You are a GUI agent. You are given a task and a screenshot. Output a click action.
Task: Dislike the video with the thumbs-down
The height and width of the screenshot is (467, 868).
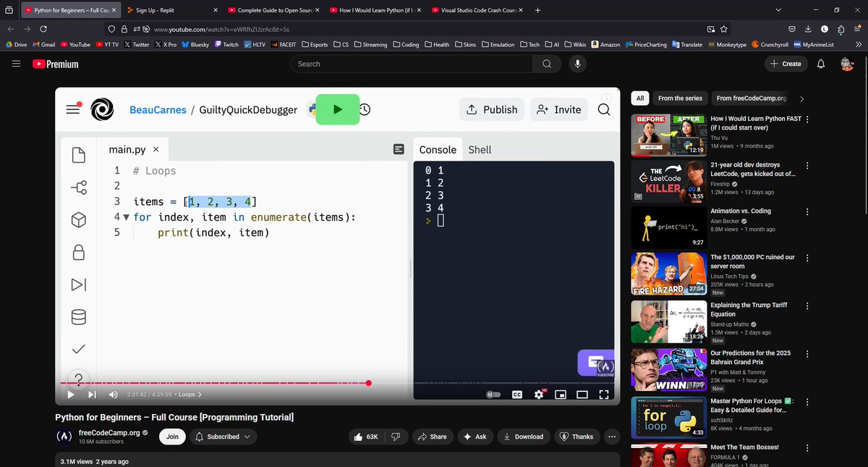pyautogui.click(x=395, y=437)
